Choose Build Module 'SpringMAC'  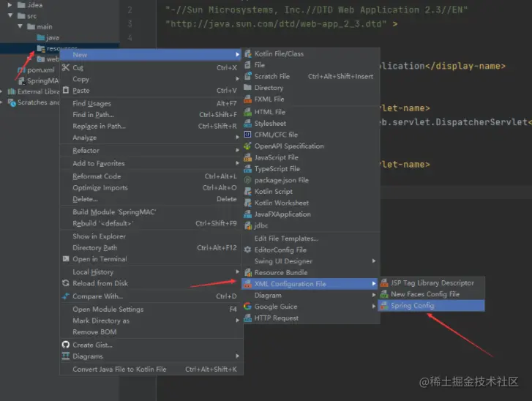pos(150,212)
